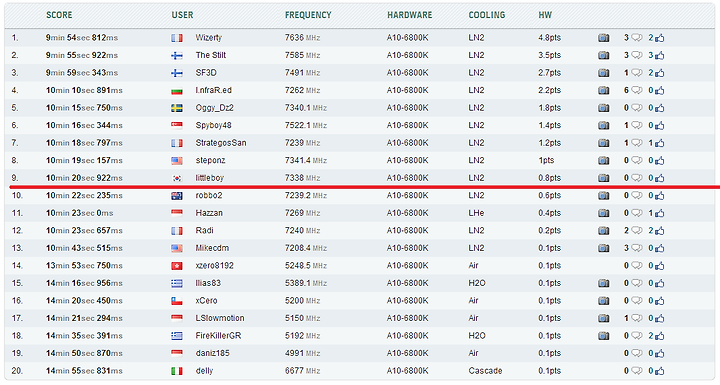The height and width of the screenshot is (385, 720).
Task: Open LSlowmotion's 14min 21sec score
Action: (x=84, y=318)
